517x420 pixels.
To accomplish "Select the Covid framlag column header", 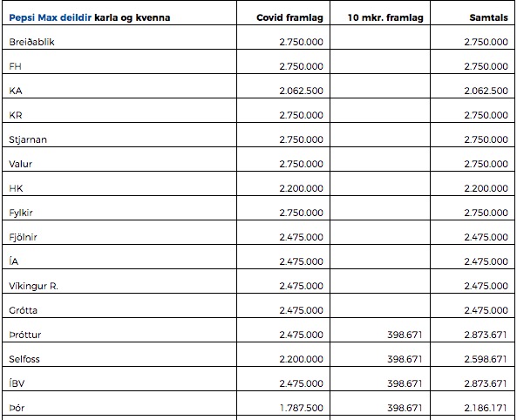I will pyautogui.click(x=289, y=17).
